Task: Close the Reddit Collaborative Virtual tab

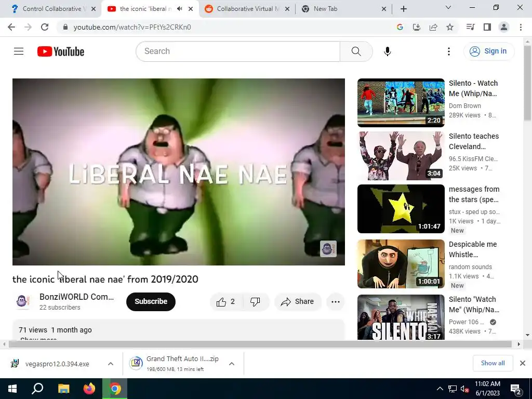Action: tap(287, 9)
